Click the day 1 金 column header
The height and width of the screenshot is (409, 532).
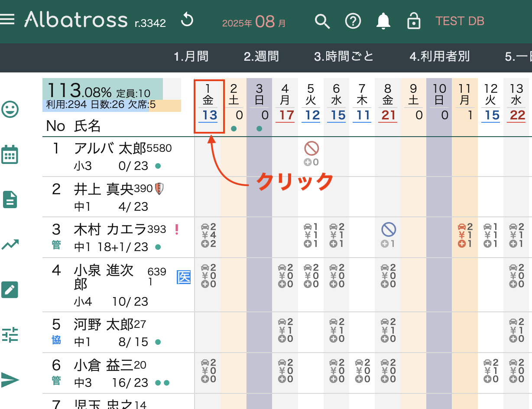[209, 106]
